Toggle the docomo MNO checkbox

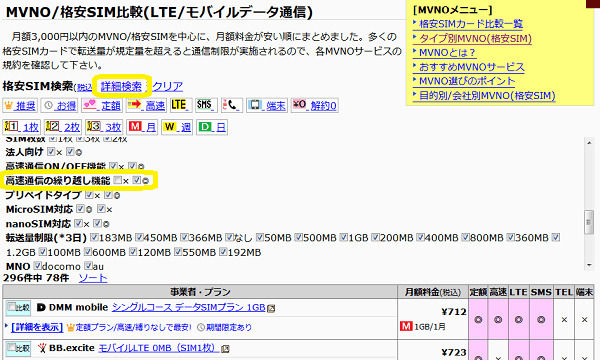[37, 265]
